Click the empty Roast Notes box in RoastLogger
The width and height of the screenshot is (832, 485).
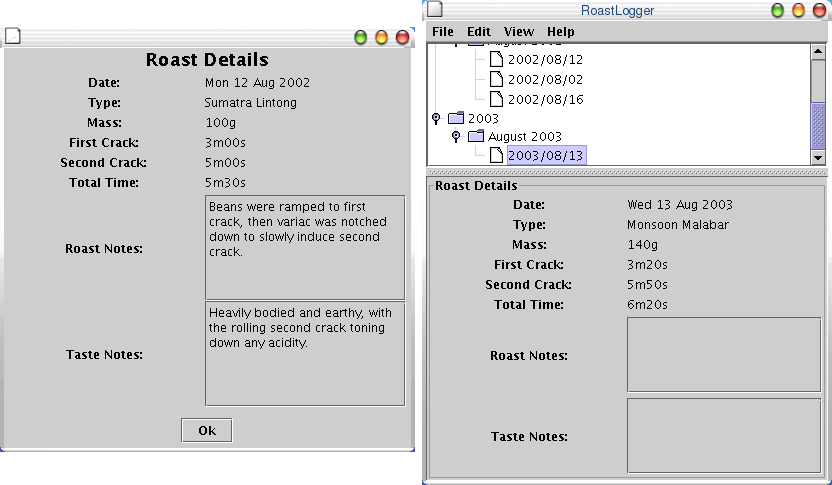(x=723, y=355)
